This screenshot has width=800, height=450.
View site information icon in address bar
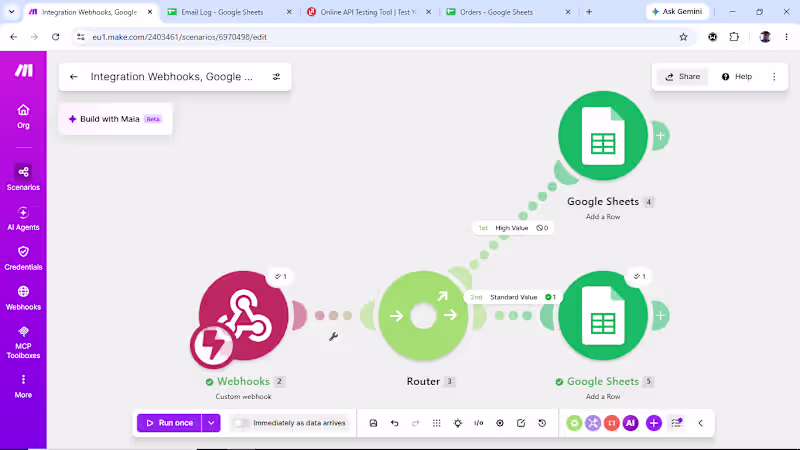[x=81, y=37]
